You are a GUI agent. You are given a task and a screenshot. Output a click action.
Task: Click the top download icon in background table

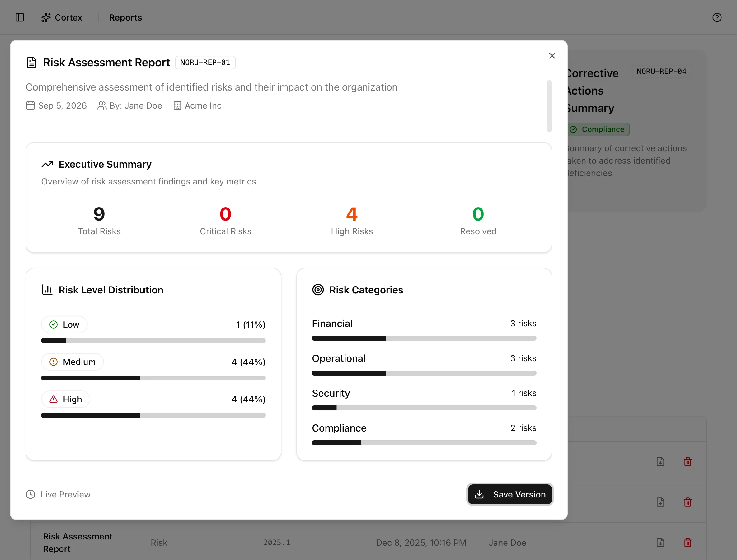[660, 461]
